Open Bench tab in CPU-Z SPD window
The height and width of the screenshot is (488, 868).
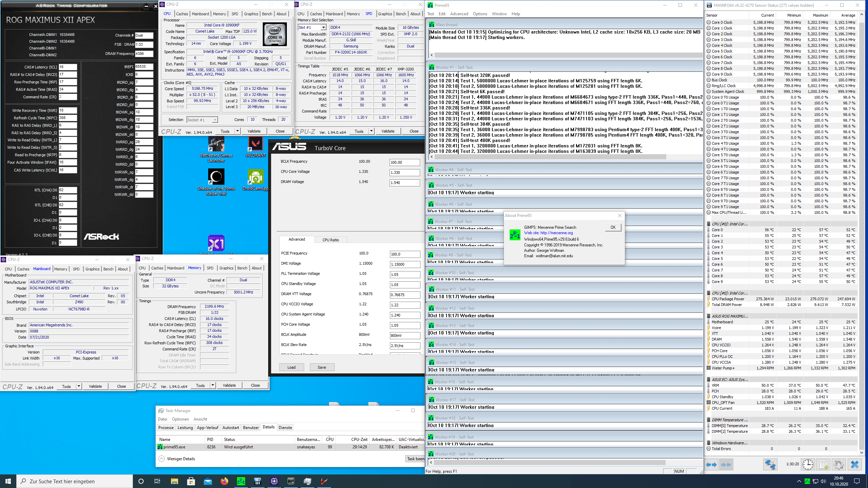pos(401,14)
